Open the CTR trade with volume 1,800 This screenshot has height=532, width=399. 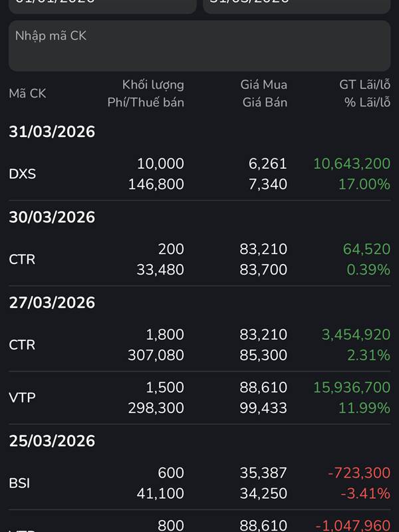pos(22,345)
